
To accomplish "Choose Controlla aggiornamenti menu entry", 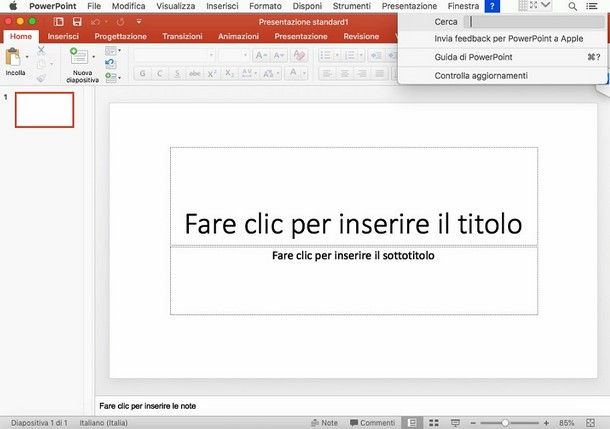I will pos(503,75).
